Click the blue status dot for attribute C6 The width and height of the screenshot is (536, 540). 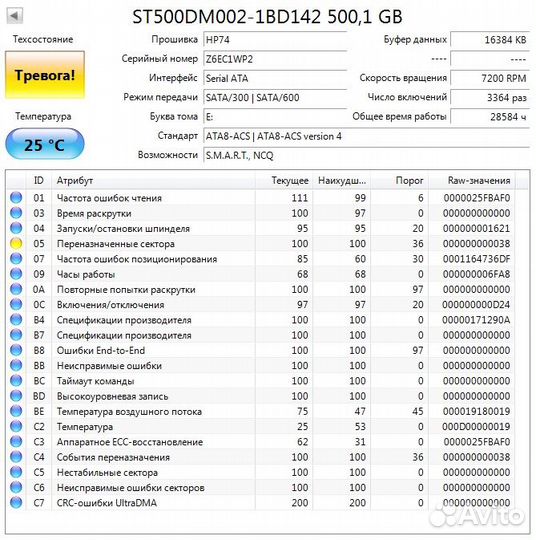click(x=16, y=487)
